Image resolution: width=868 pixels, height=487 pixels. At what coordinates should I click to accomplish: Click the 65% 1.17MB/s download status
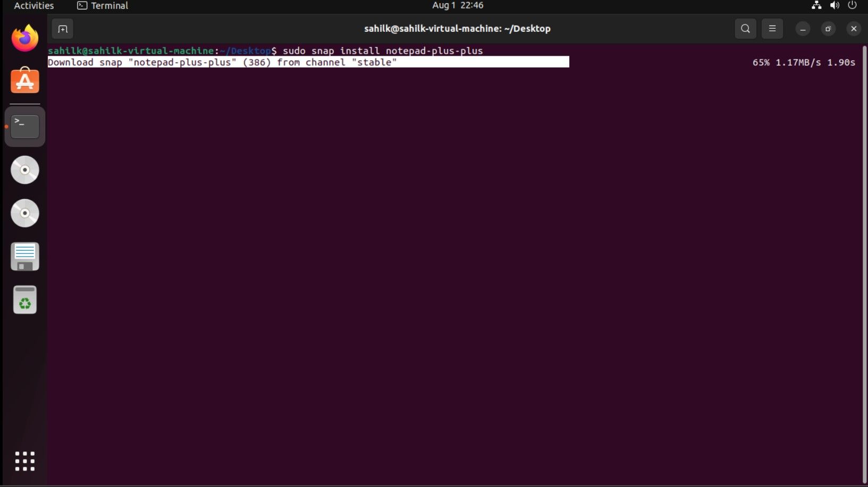pos(804,62)
